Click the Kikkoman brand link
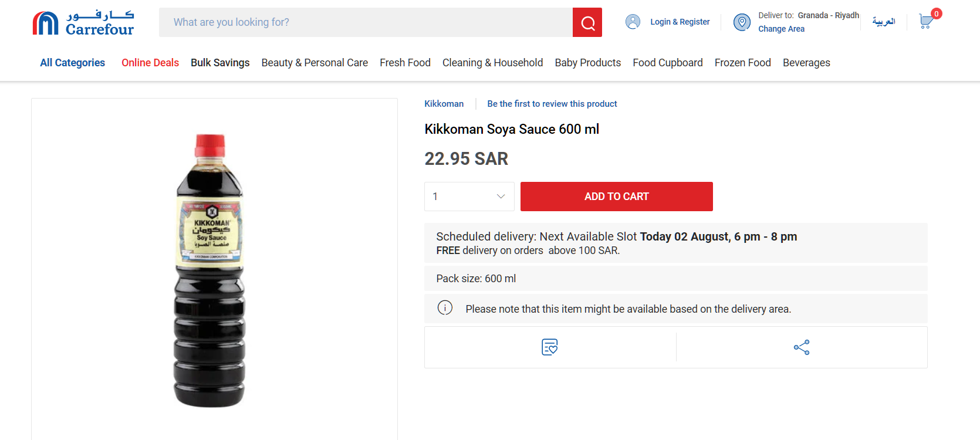The image size is (980, 440). [444, 104]
